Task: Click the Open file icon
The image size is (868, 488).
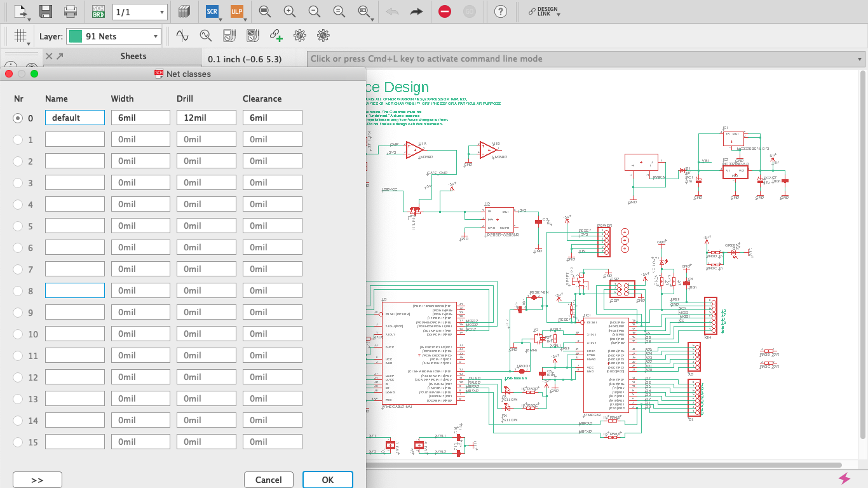Action: [21, 11]
